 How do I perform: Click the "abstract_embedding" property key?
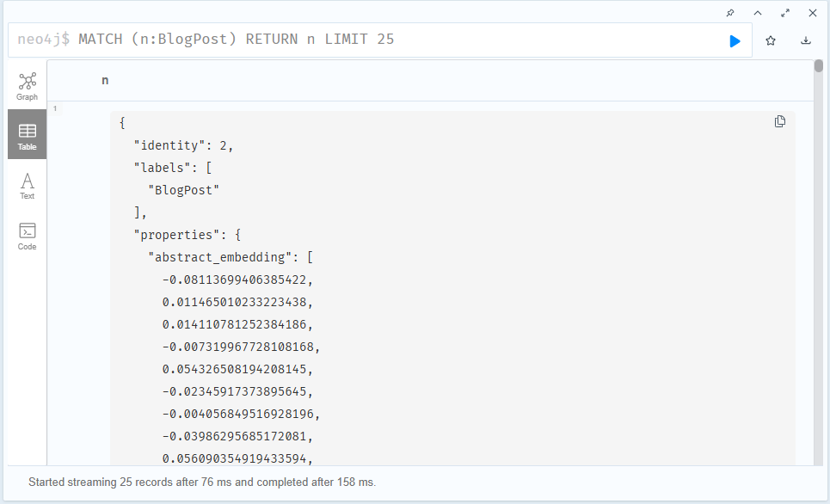coord(222,257)
